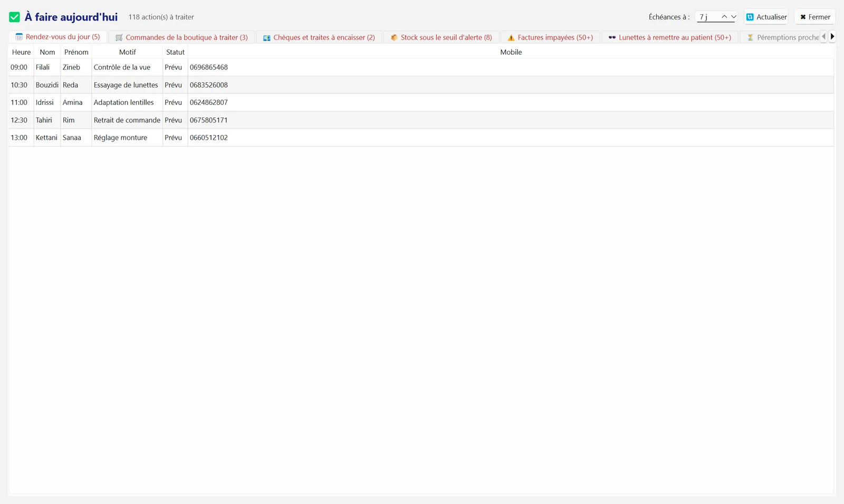Click the Retrait de commande motif cell
844x504 pixels.
(x=127, y=120)
